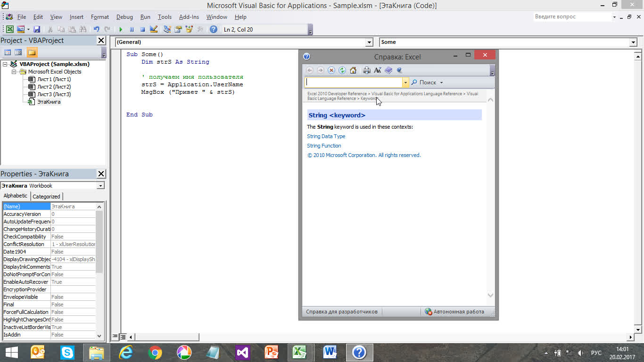644x362 pixels.
Task: Click the Procedure View button at code bottom
Action: point(115,337)
